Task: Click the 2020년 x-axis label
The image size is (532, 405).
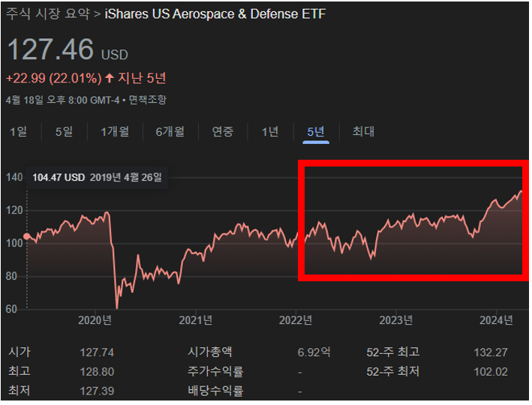Action: [x=95, y=320]
